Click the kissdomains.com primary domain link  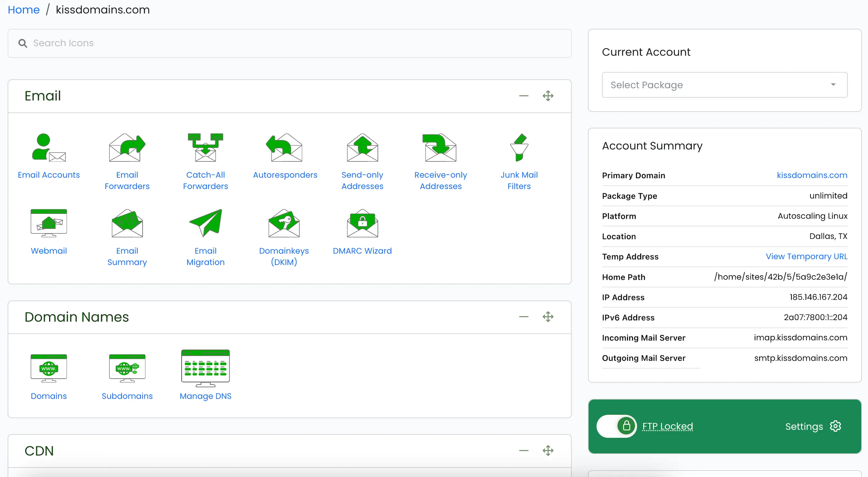[x=812, y=175]
